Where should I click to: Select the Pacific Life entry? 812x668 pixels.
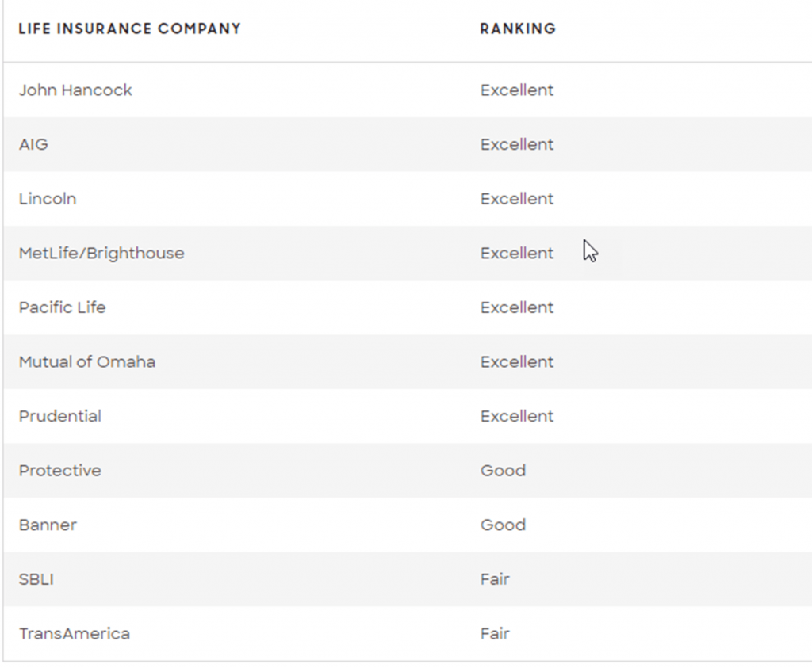pos(62,307)
